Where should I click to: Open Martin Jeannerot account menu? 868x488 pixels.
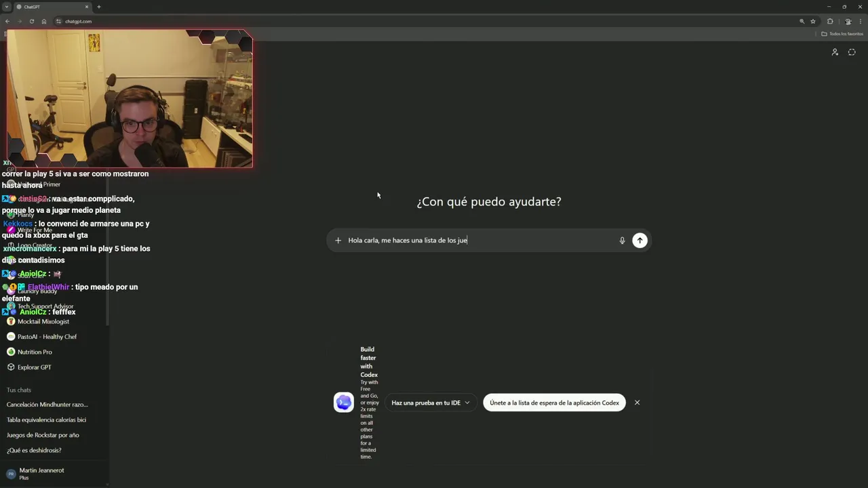click(x=54, y=474)
